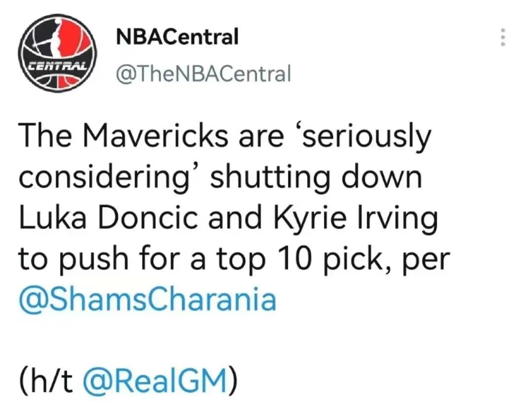
Task: Visit the @TheNBACentral handle
Action: (x=204, y=73)
